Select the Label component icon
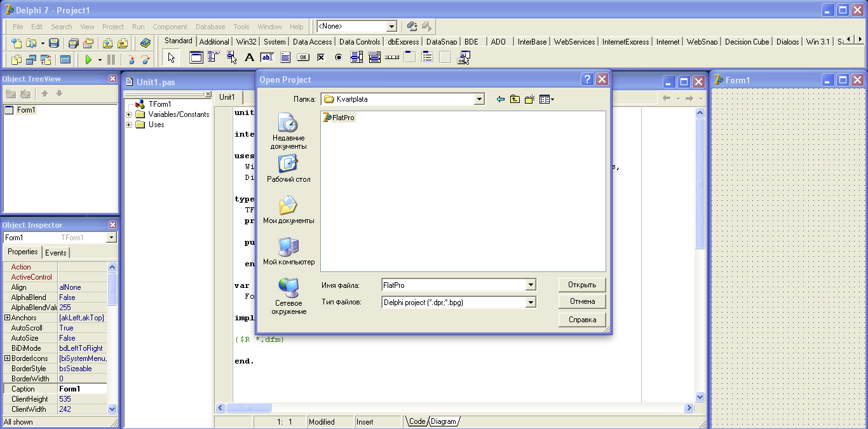This screenshot has height=429, width=868. pos(250,58)
